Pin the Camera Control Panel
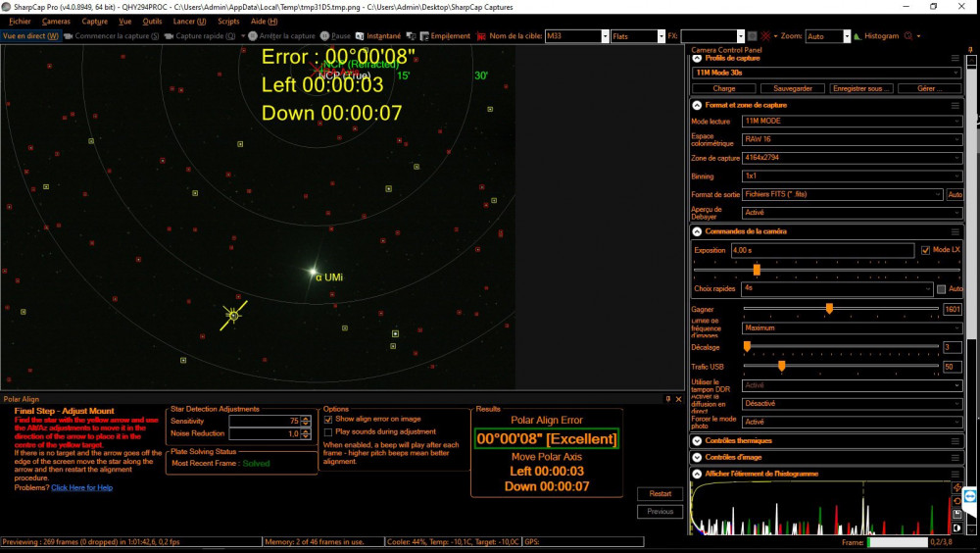This screenshot has width=980, height=553. [970, 49]
